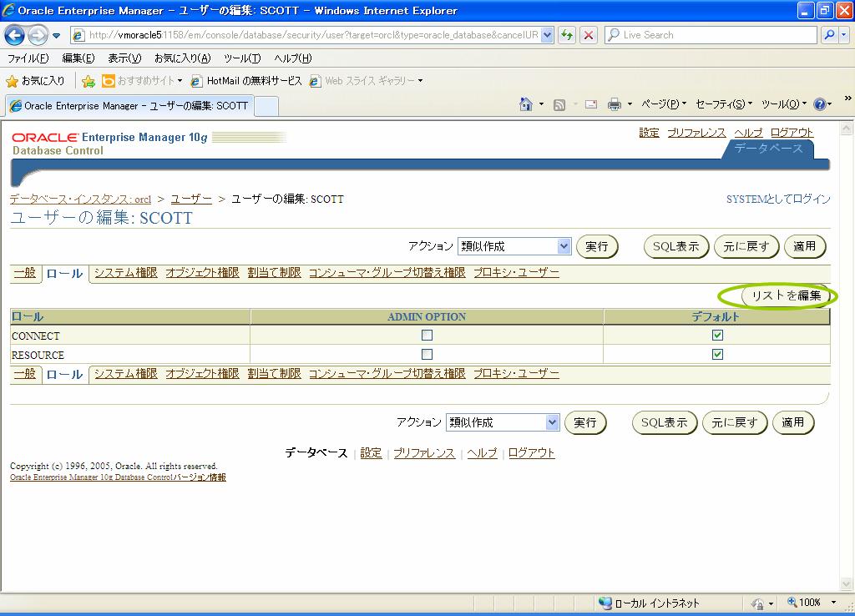Click the browser Back arrow button
The image size is (855, 616).
[x=15, y=35]
